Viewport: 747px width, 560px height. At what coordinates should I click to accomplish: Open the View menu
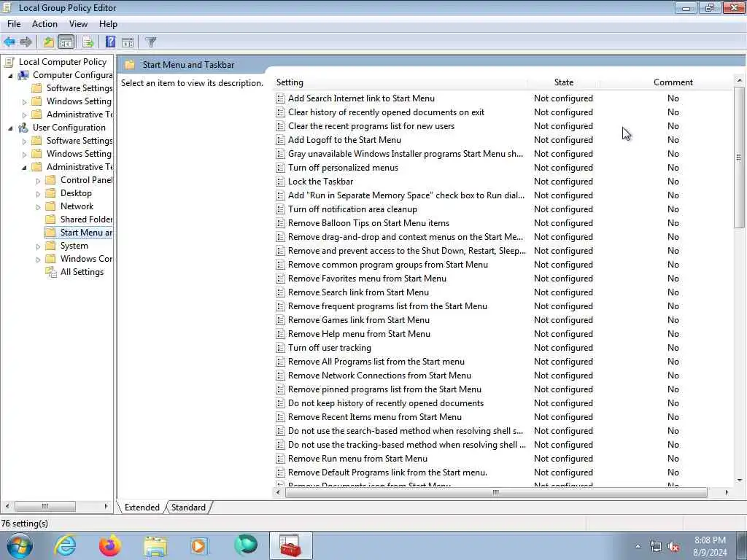[x=78, y=24]
